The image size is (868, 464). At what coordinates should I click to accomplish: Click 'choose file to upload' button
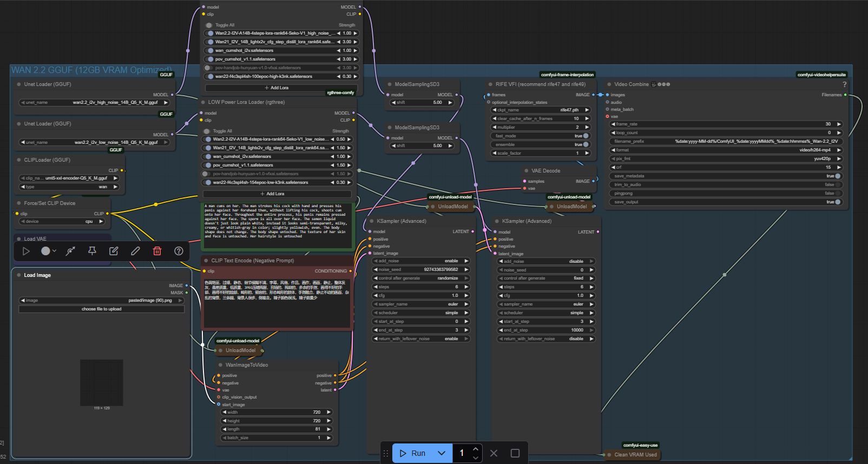101,309
